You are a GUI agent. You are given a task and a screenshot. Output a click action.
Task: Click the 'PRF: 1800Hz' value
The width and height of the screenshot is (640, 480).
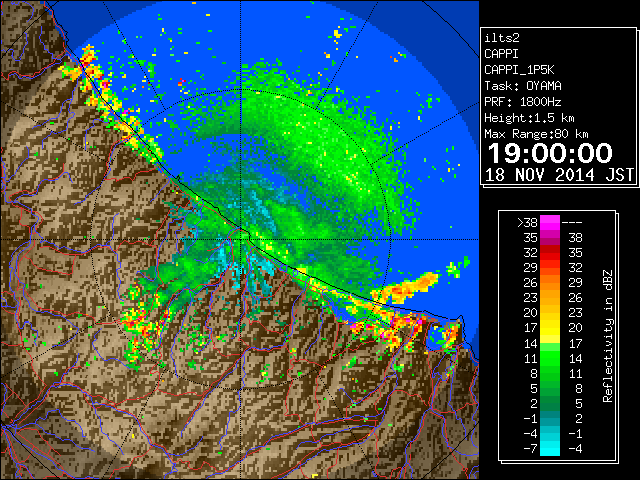[x=523, y=102]
